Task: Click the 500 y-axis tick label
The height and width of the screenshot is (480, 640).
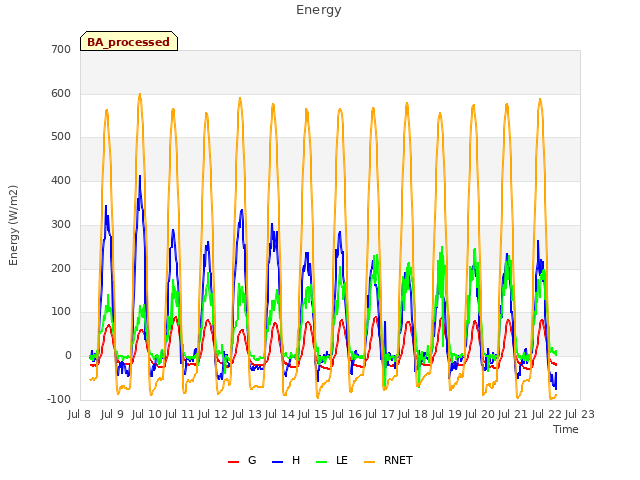Action: tap(61, 137)
